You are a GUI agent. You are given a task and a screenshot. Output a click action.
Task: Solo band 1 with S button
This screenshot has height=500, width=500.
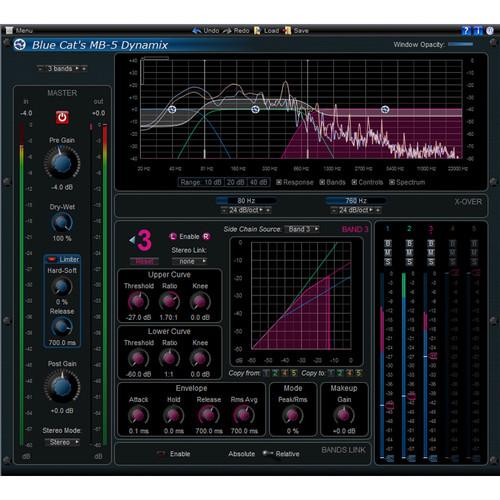click(388, 262)
